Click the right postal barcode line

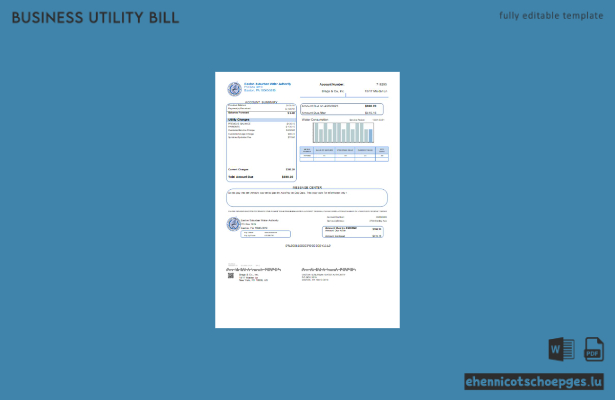point(329,270)
